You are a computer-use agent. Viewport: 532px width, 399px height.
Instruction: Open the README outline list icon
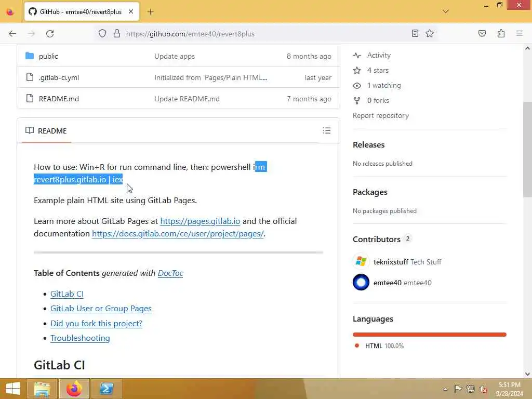point(326,130)
